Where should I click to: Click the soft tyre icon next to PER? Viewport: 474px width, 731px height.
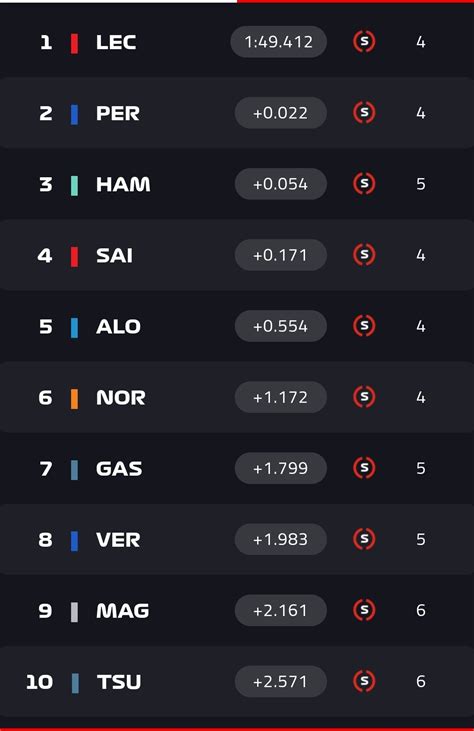pyautogui.click(x=364, y=112)
